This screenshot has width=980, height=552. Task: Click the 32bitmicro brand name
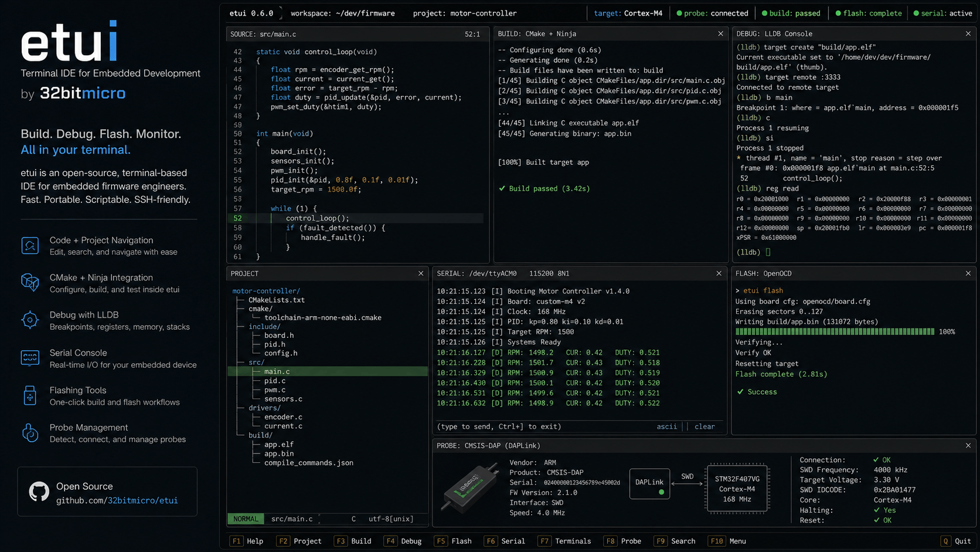point(83,93)
